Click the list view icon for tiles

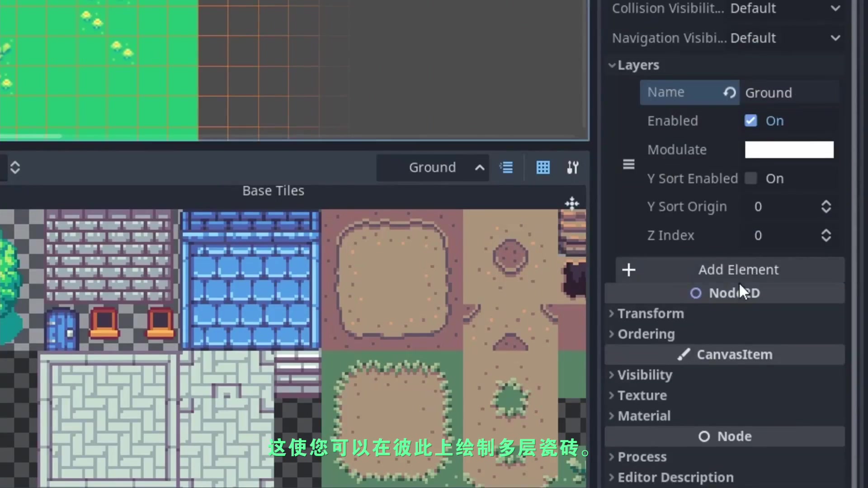[x=507, y=168]
